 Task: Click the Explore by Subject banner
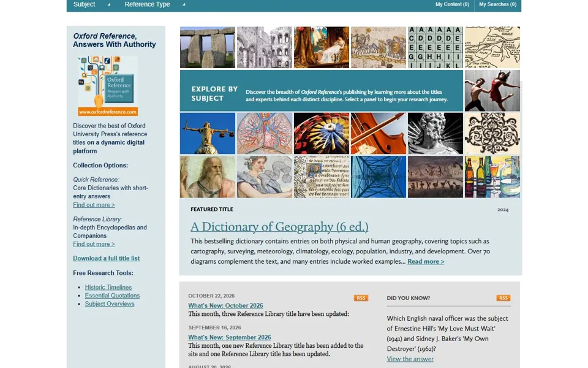click(x=322, y=91)
